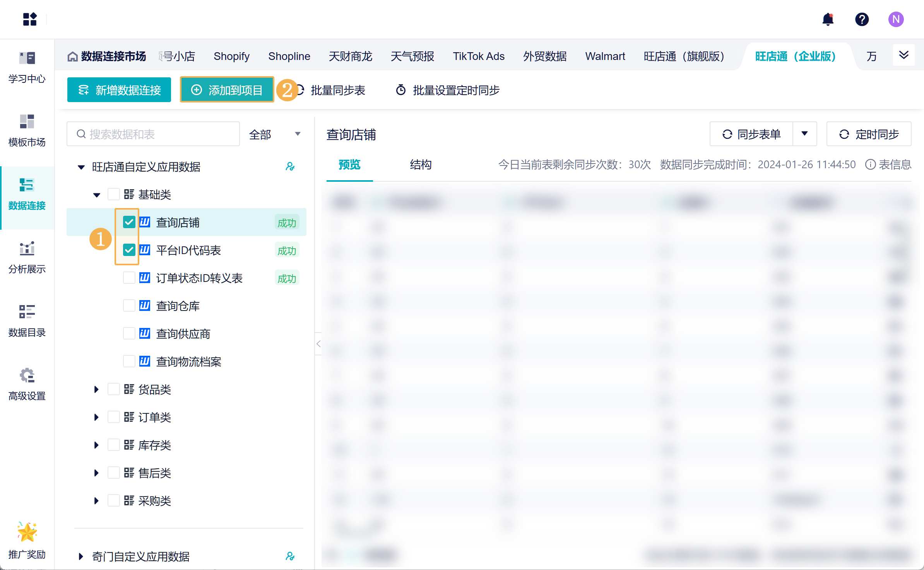Screen dimensions: 924x570
Task: Check the 查询仓库 checkbox
Action: (129, 306)
